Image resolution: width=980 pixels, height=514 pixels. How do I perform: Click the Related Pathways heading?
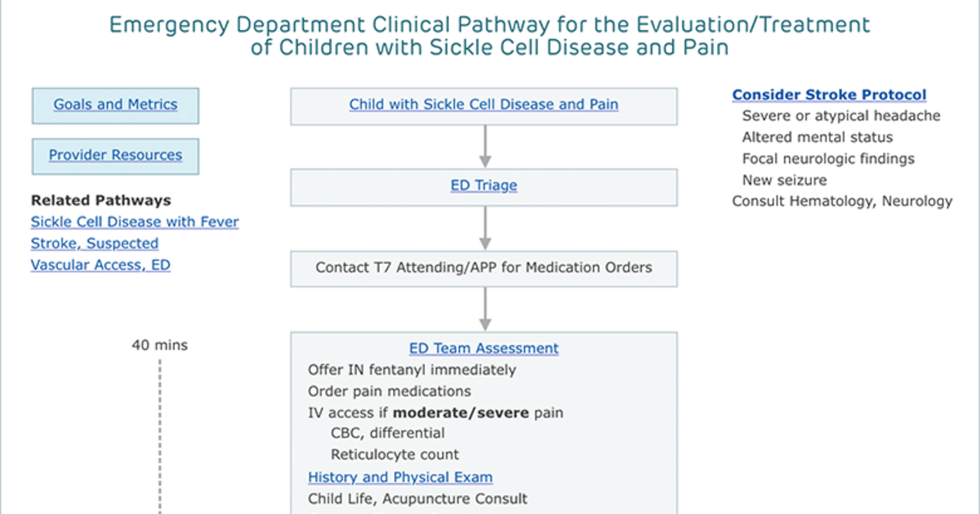pyautogui.click(x=100, y=201)
